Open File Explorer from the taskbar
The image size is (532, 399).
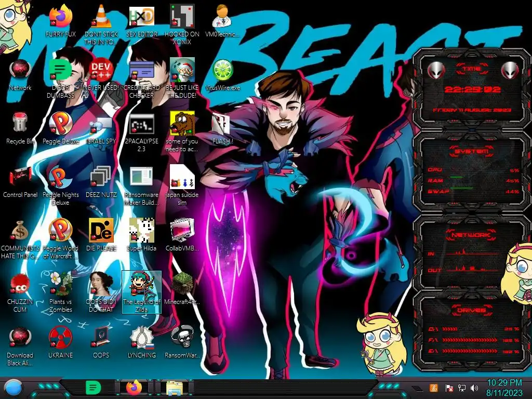pos(175,388)
